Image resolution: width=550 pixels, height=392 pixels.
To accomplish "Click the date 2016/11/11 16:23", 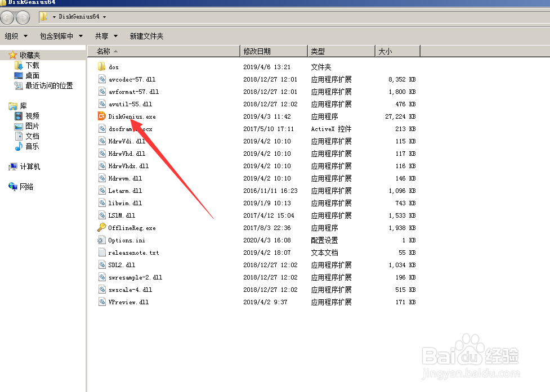I will 270,191.
